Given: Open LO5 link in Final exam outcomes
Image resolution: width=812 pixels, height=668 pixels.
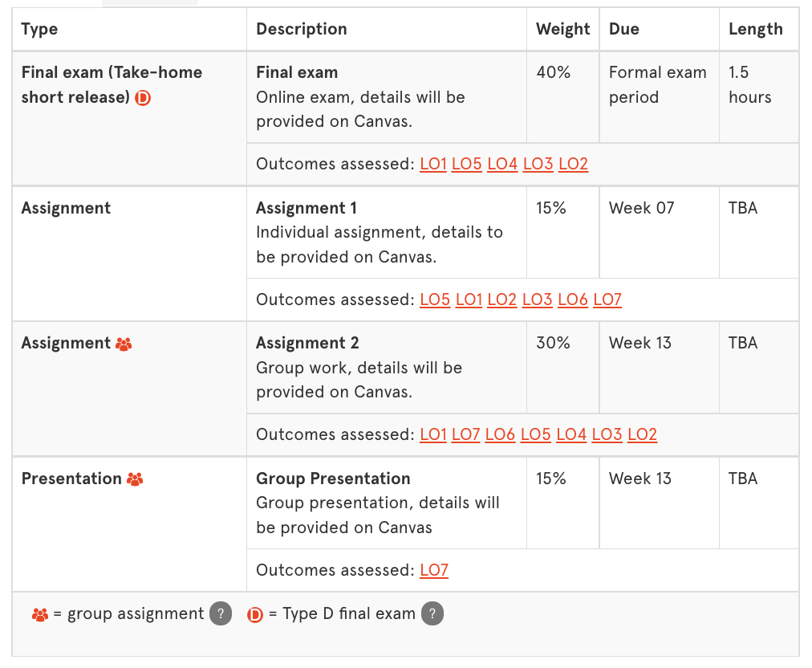Looking at the screenshot, I should click(x=466, y=164).
